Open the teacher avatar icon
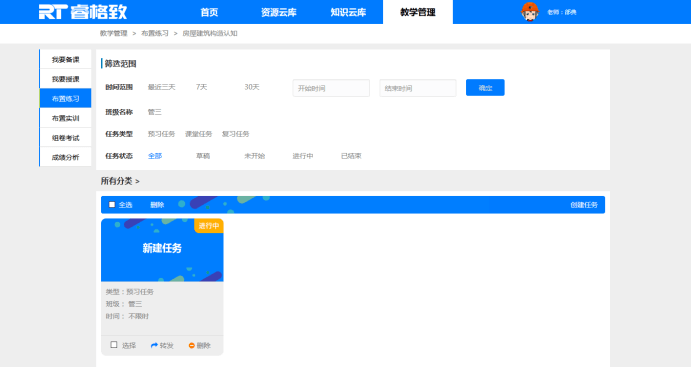The width and height of the screenshot is (692, 367). coord(529,11)
